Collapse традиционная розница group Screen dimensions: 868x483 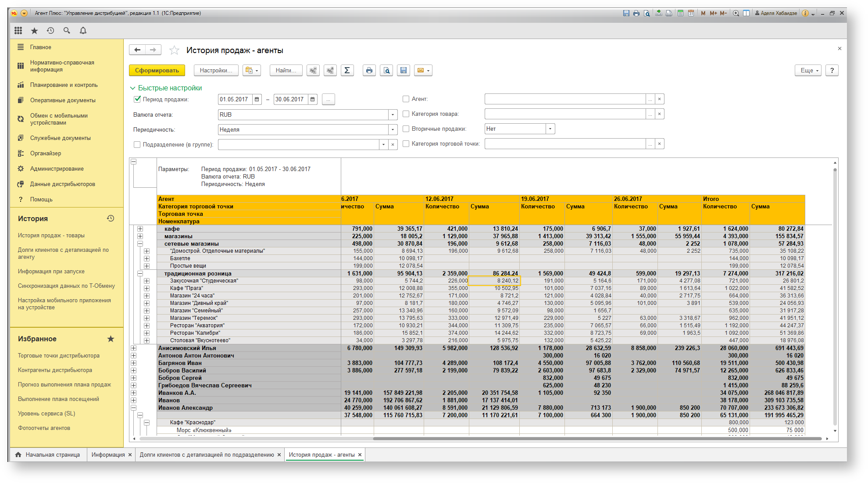click(x=140, y=274)
